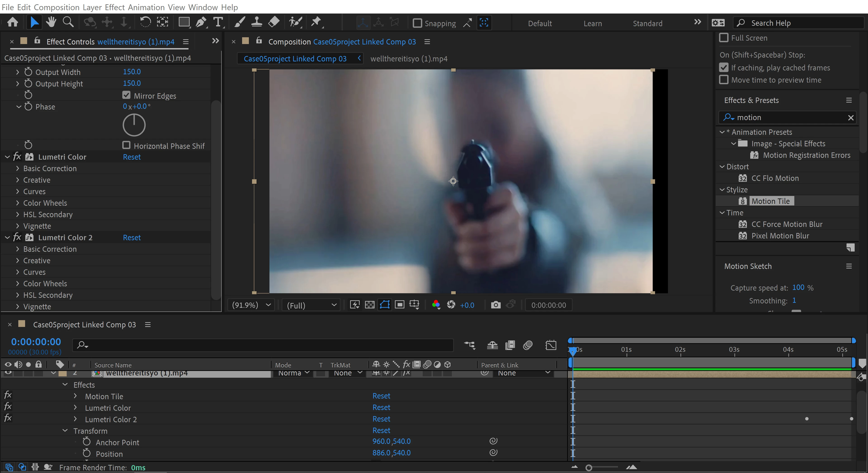Expand Basic Correction under Lumetri Color

coord(18,168)
